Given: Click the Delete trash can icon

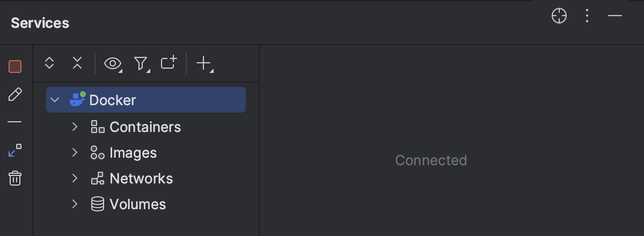Looking at the screenshot, I should [x=15, y=178].
